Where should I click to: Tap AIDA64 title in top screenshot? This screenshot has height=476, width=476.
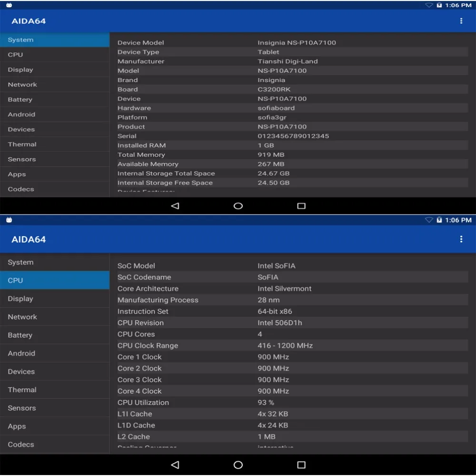coord(29,21)
